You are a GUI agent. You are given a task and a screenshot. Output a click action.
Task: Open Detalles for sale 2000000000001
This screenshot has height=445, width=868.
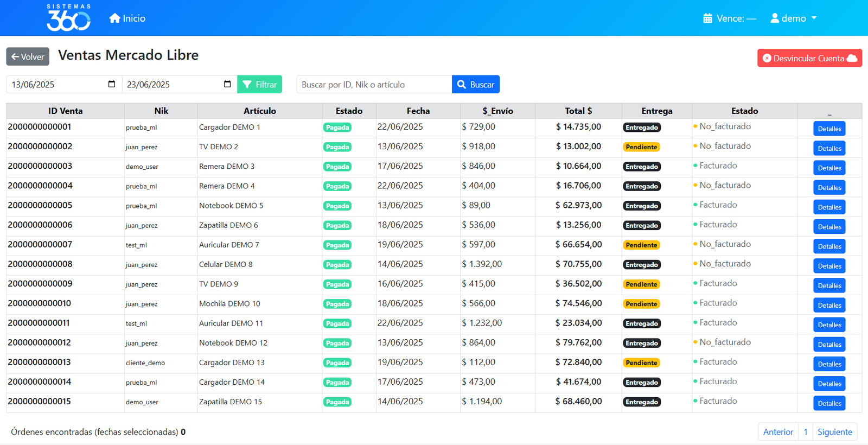829,129
